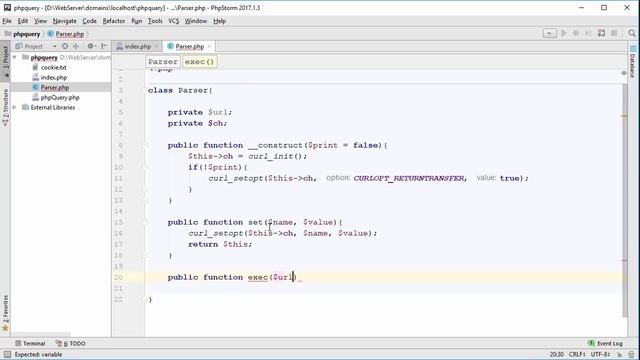This screenshot has height=360, width=640.
Task: Change the CRLF line separator
Action: tap(577, 354)
